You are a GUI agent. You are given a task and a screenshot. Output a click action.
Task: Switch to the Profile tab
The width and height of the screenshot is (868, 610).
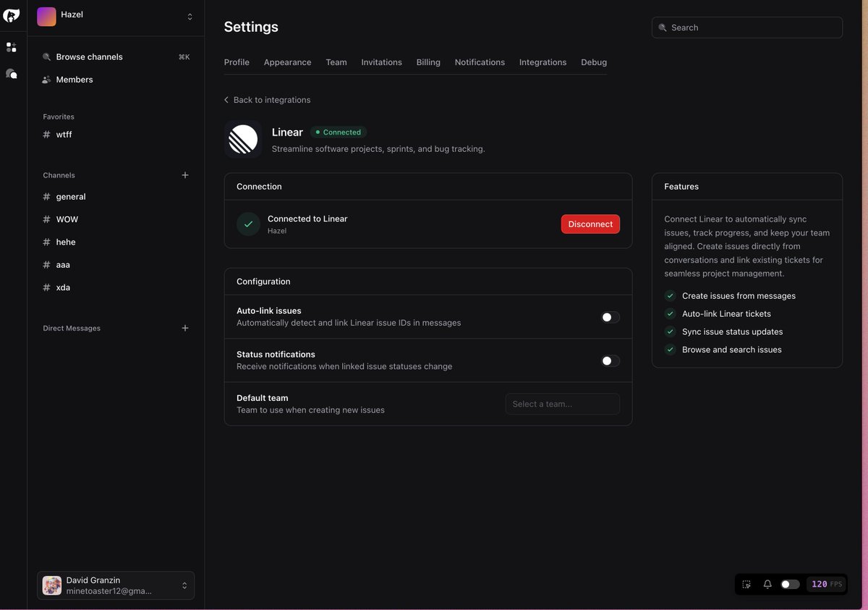pyautogui.click(x=237, y=62)
